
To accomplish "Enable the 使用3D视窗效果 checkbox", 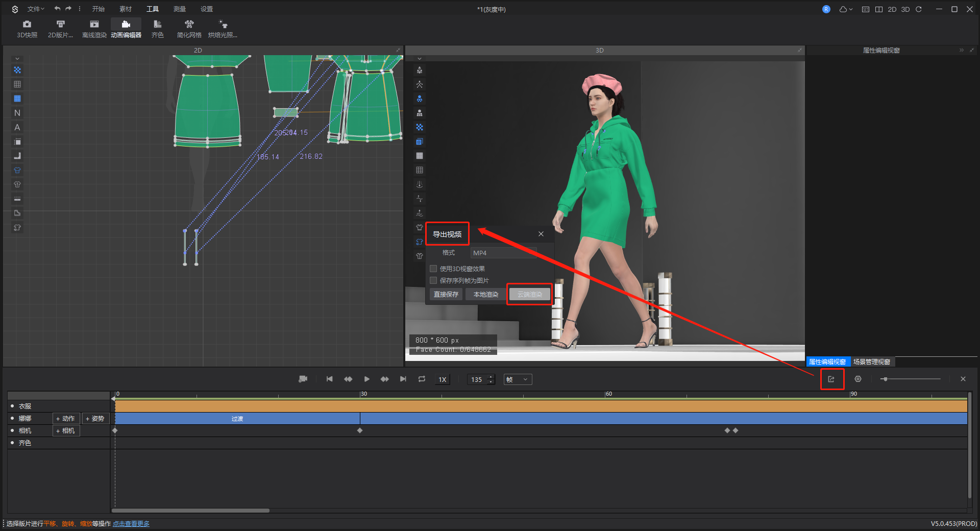I will 433,269.
